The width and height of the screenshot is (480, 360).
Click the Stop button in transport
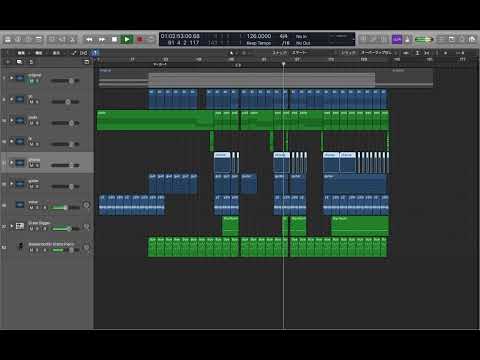point(114,40)
